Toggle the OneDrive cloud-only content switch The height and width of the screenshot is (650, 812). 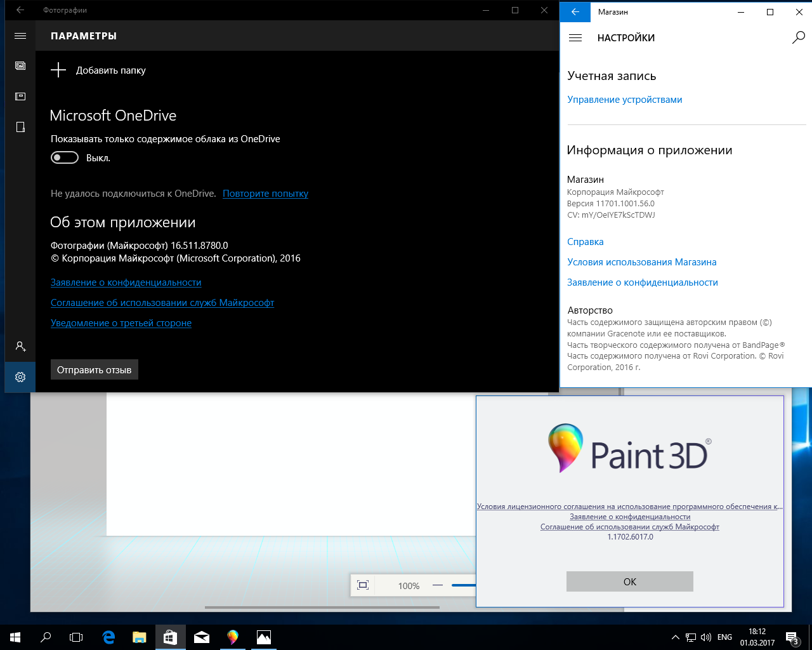(x=65, y=157)
